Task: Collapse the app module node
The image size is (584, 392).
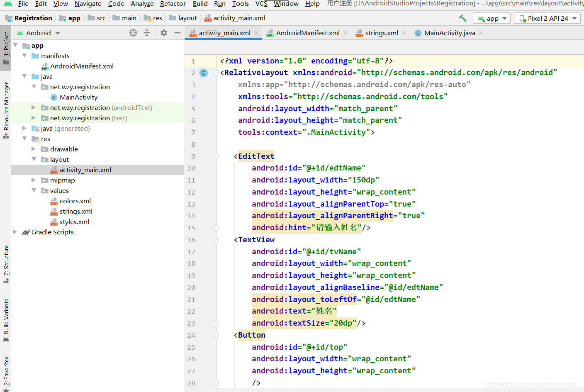Action: coord(15,45)
